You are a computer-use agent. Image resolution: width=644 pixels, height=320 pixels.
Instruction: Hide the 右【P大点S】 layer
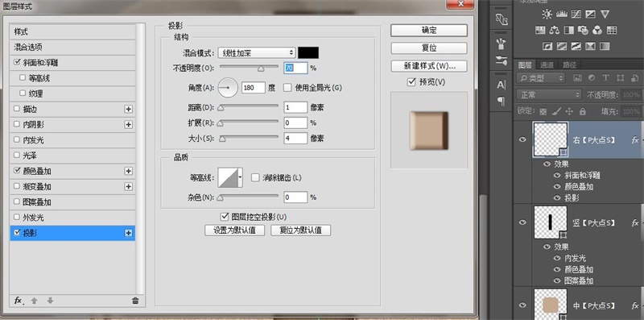[x=522, y=139]
